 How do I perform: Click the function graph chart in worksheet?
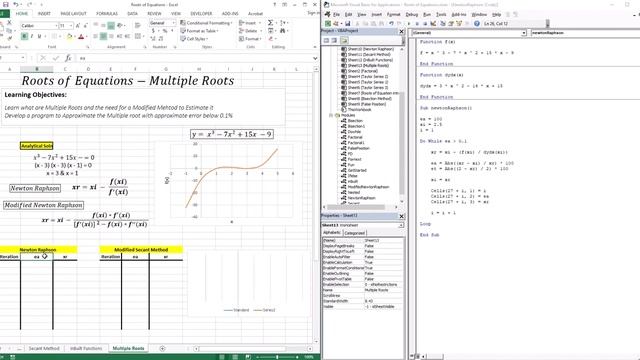coord(229,183)
